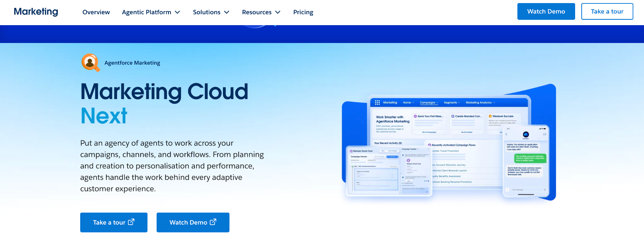Viewport: 644px width, 245px height.
Task: Click the Segments tab in preview image
Action: tap(452, 103)
